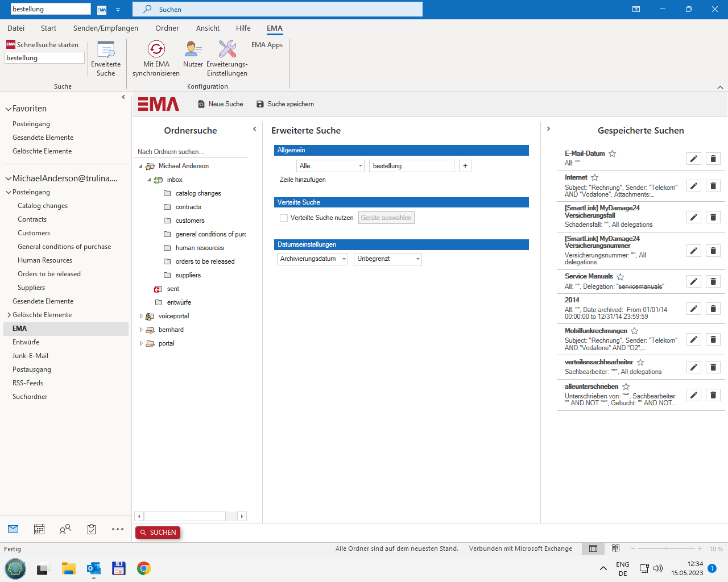Expand the voiceportal folder tree node
Image resolution: width=728 pixels, height=582 pixels.
point(141,316)
